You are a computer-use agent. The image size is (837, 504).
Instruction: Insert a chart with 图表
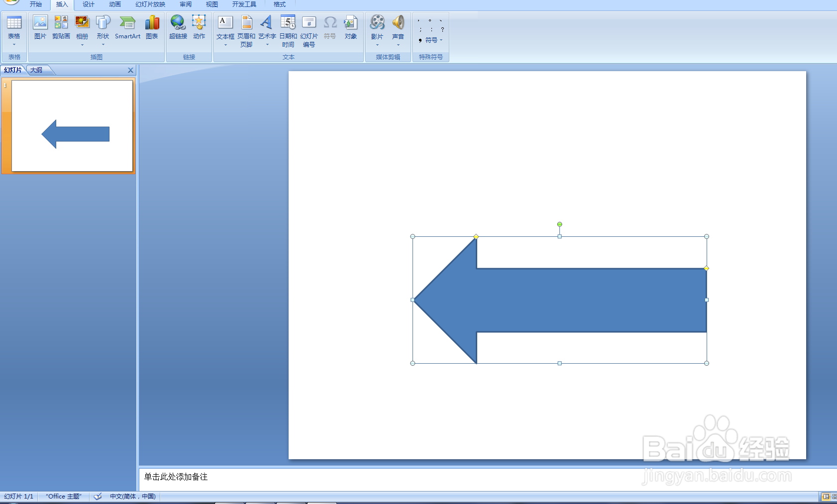click(x=152, y=22)
